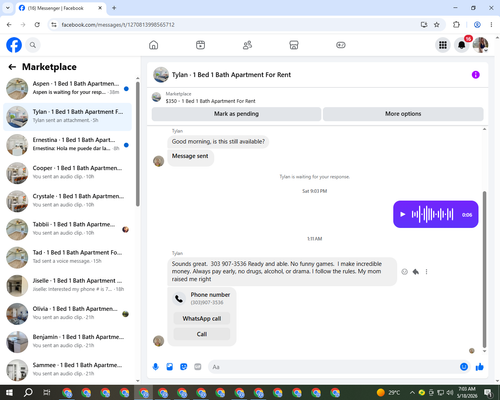Attach a photo or file

[x=170, y=367]
